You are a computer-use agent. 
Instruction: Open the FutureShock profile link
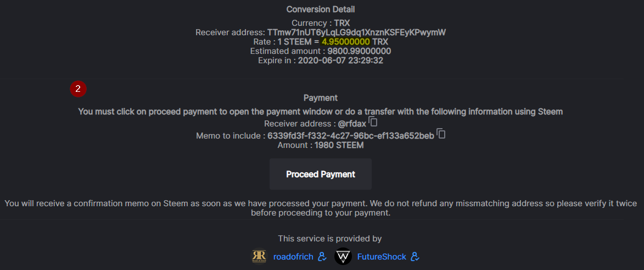pyautogui.click(x=382, y=257)
